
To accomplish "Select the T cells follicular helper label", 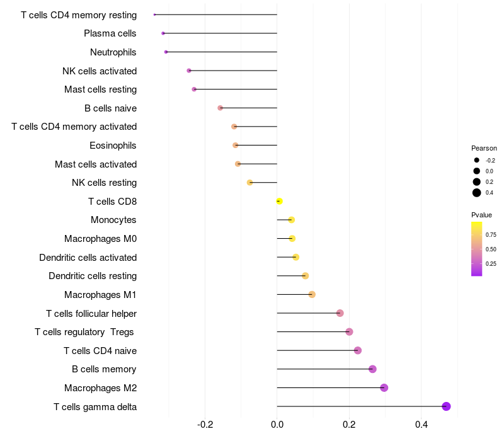I will tap(91, 313).
